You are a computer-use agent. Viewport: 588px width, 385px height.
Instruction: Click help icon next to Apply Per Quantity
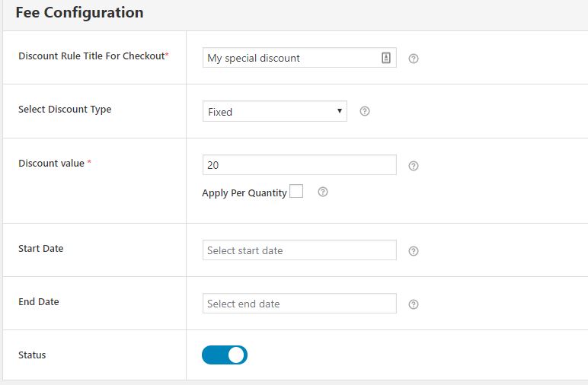click(322, 192)
